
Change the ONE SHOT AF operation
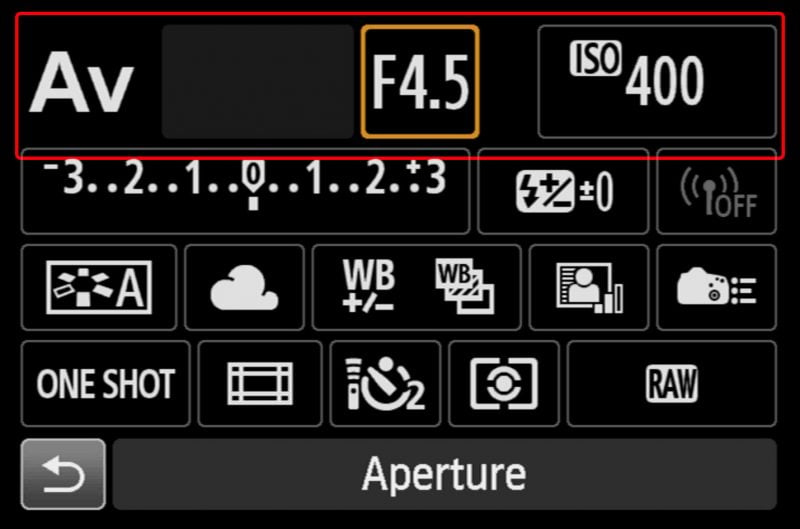tap(106, 384)
